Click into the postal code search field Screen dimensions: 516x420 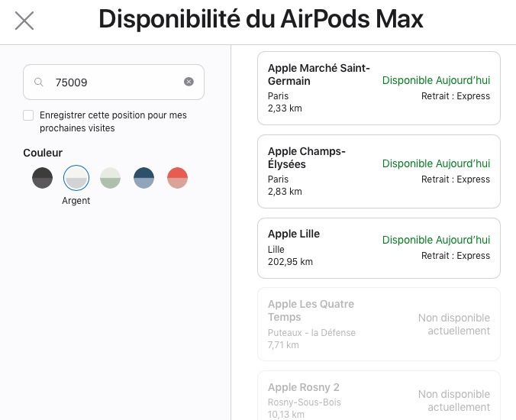pyautogui.click(x=114, y=82)
